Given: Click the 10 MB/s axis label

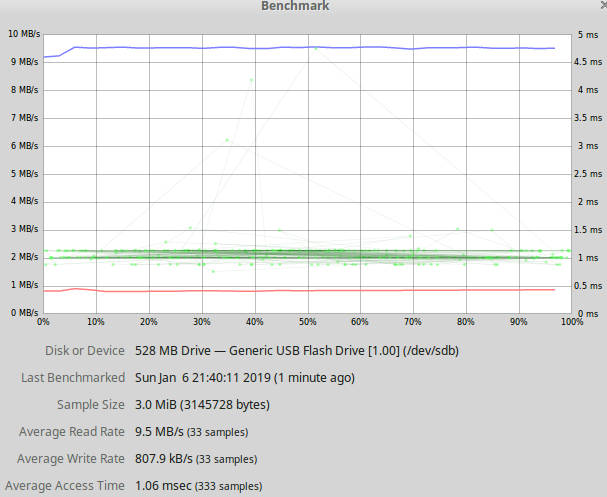Looking at the screenshot, I should [24, 34].
